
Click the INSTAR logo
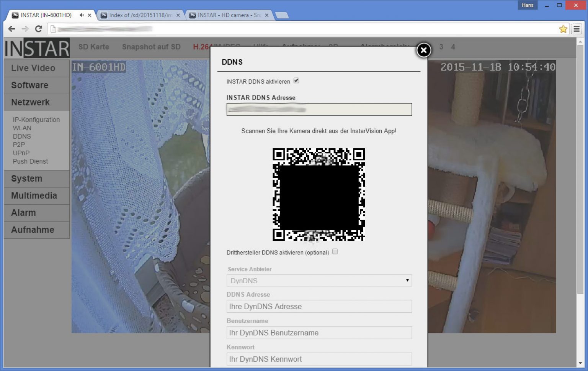[37, 48]
